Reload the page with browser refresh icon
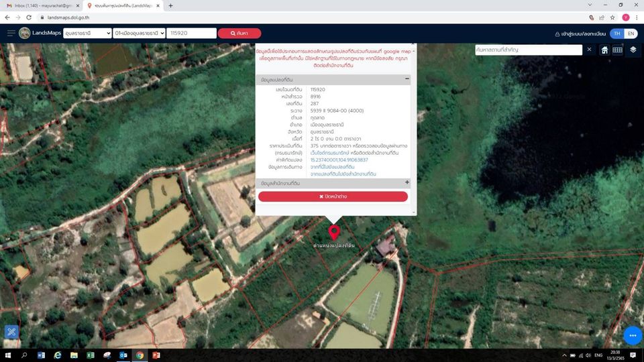Image resolution: width=644 pixels, height=362 pixels. pos(29,17)
